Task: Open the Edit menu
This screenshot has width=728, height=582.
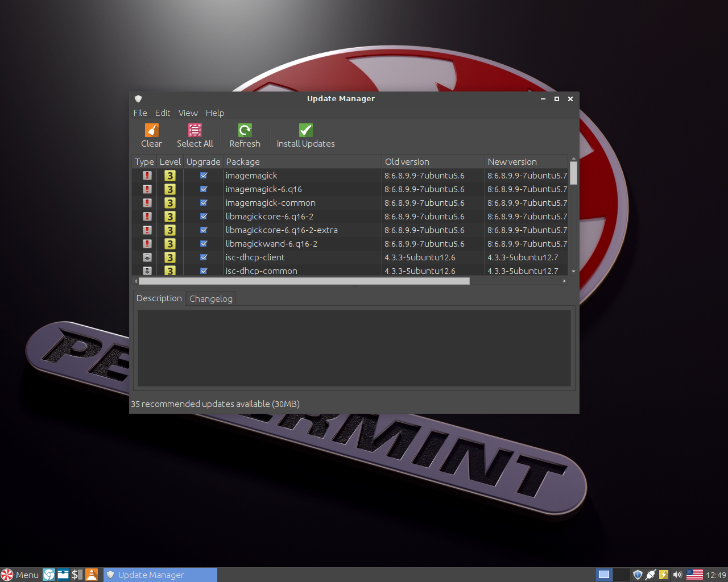Action: click(163, 113)
